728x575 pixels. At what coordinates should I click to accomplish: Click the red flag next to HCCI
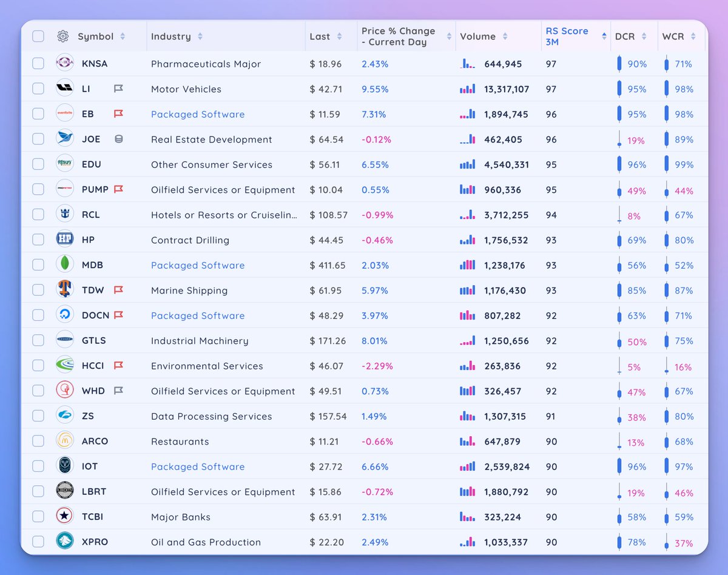(118, 366)
